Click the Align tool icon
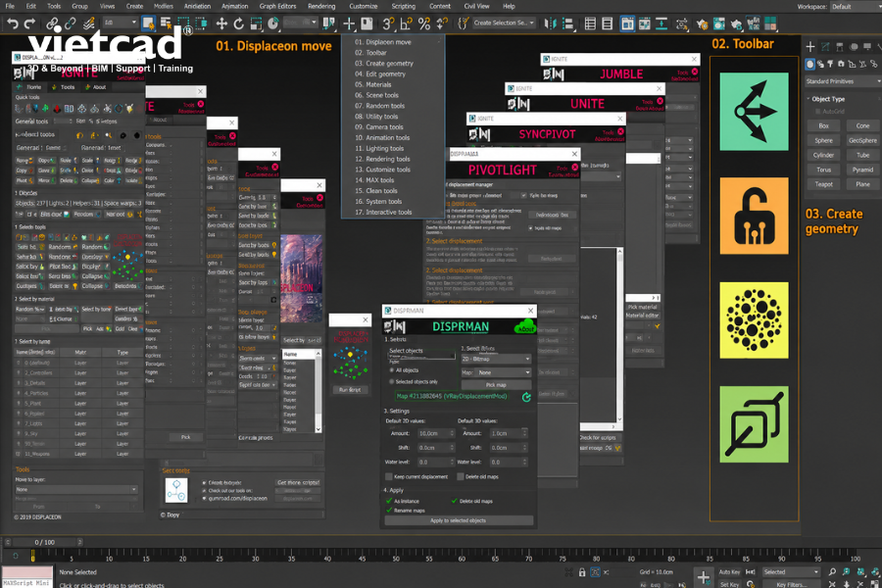The image size is (882, 588). [568, 24]
